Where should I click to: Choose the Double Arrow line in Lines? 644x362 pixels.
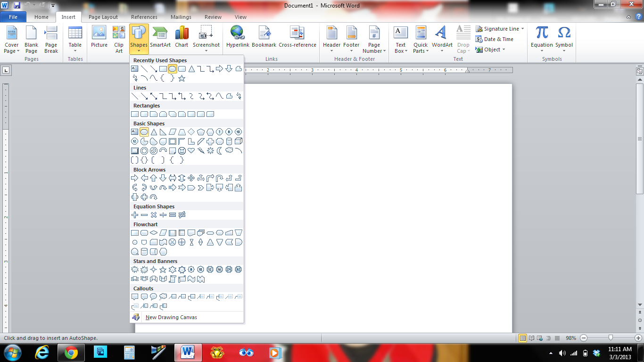[154, 96]
